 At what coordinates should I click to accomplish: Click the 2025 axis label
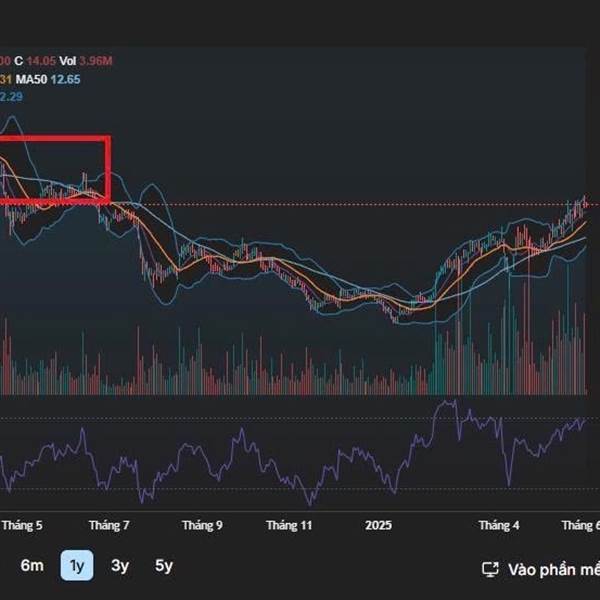(x=378, y=525)
